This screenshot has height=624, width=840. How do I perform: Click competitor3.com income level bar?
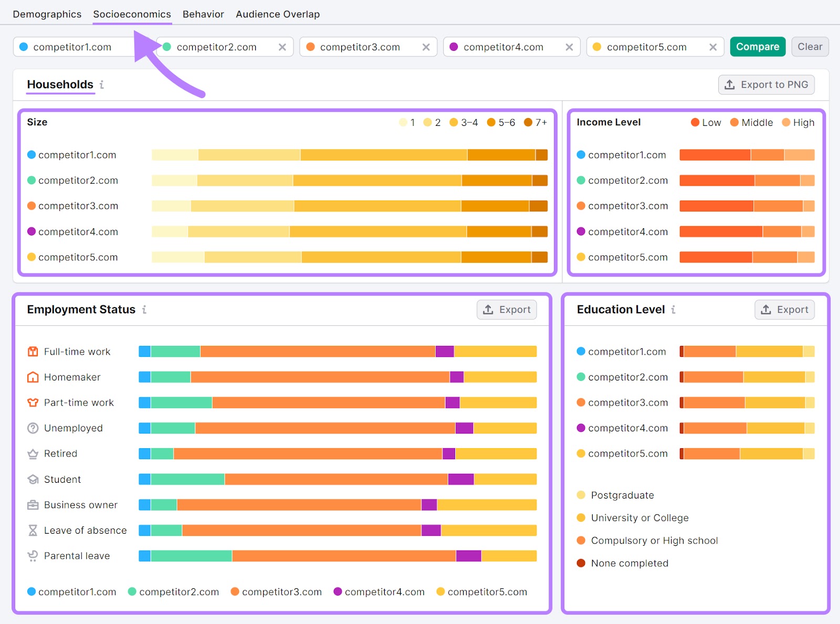(747, 206)
